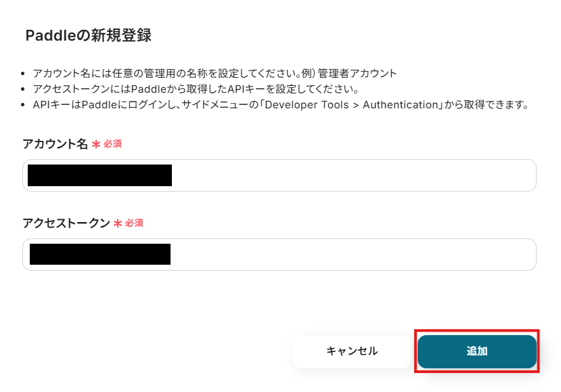561x392 pixels.
Task: Click the 必須 tag next to アクセストークン
Action: click(134, 223)
